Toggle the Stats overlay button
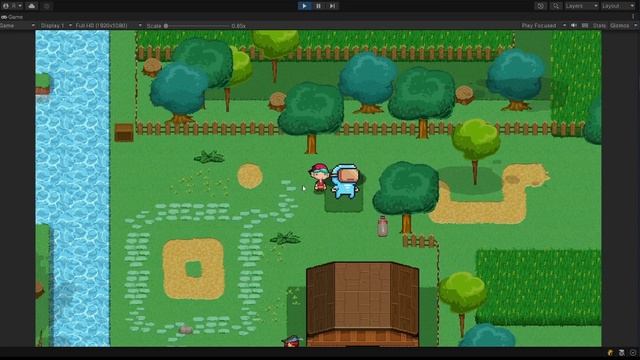640x360 pixels. [x=599, y=26]
